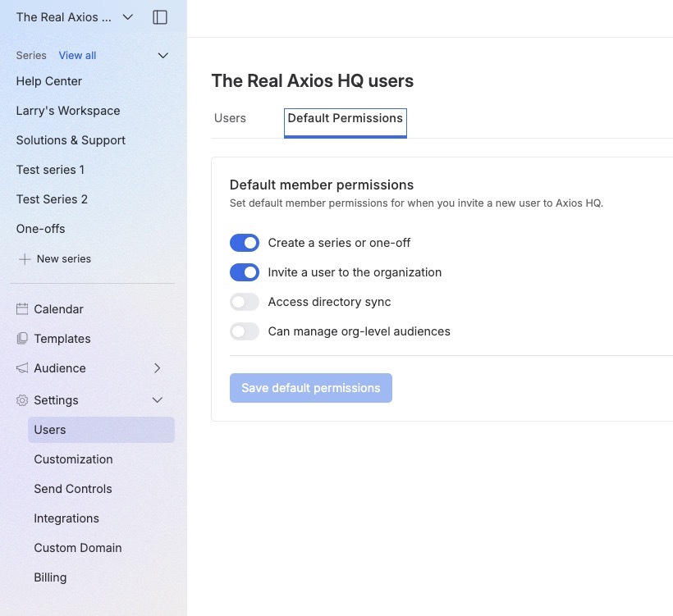The image size is (673, 616).
Task: Click the View all series link
Action: (77, 55)
